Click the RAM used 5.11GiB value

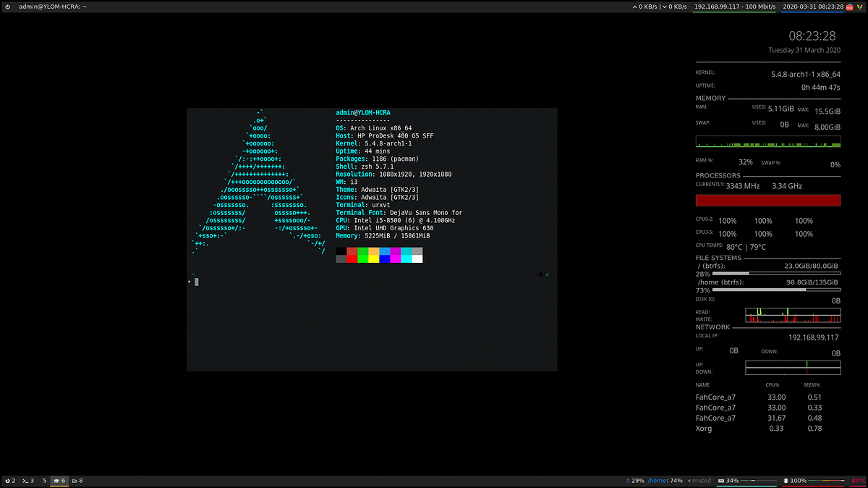pyautogui.click(x=782, y=109)
